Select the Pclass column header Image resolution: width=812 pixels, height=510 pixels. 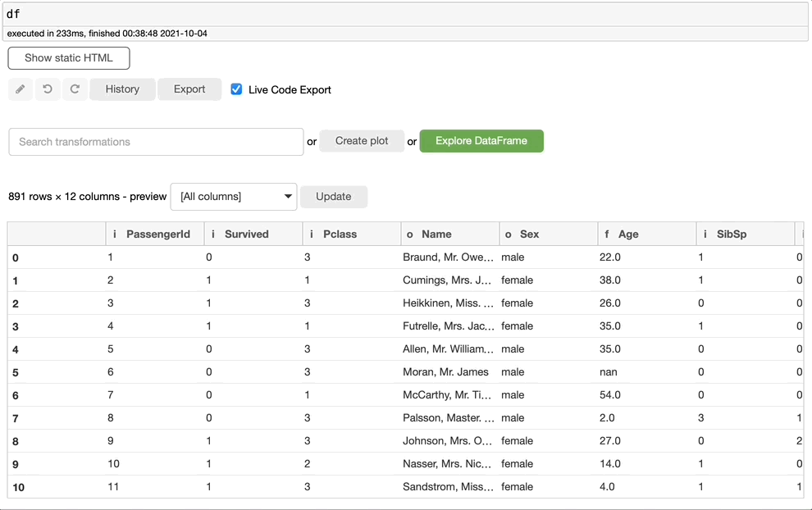[x=340, y=235]
